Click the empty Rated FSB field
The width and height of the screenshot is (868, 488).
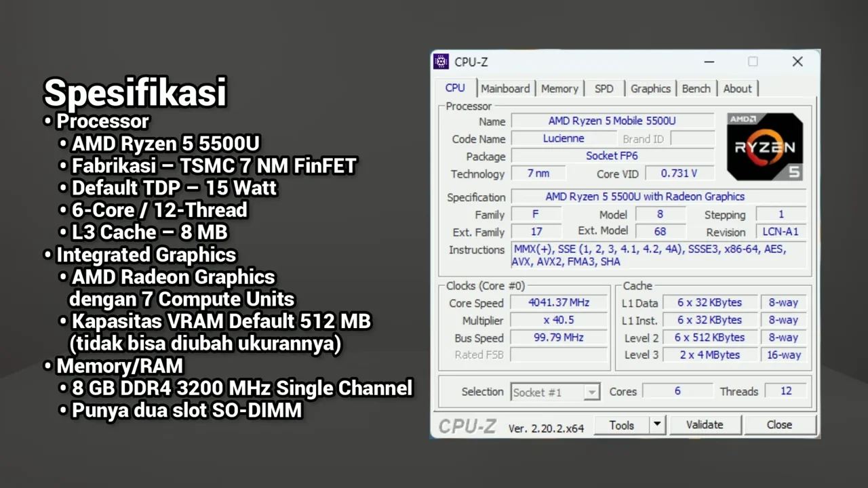click(559, 355)
